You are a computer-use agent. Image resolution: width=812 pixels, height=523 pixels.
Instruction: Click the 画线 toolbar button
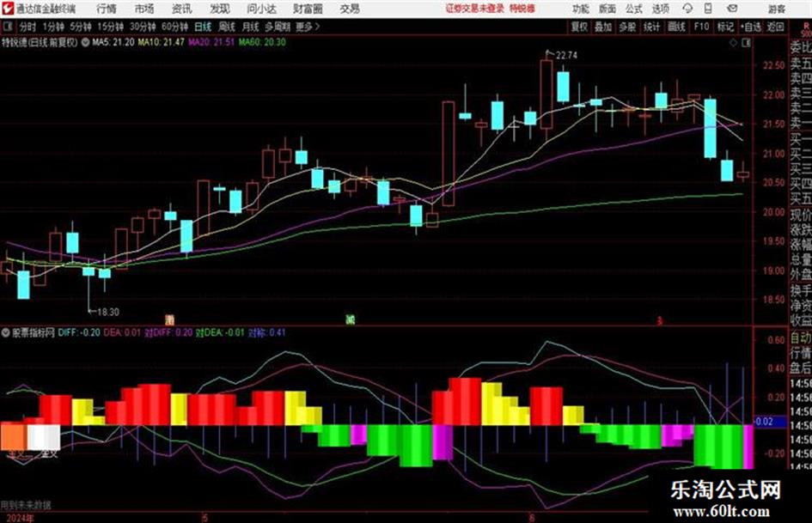(677, 27)
